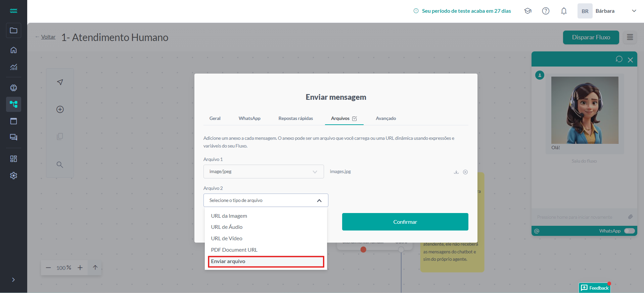
Task: Expand the Bárbara user account menu
Action: point(634,11)
